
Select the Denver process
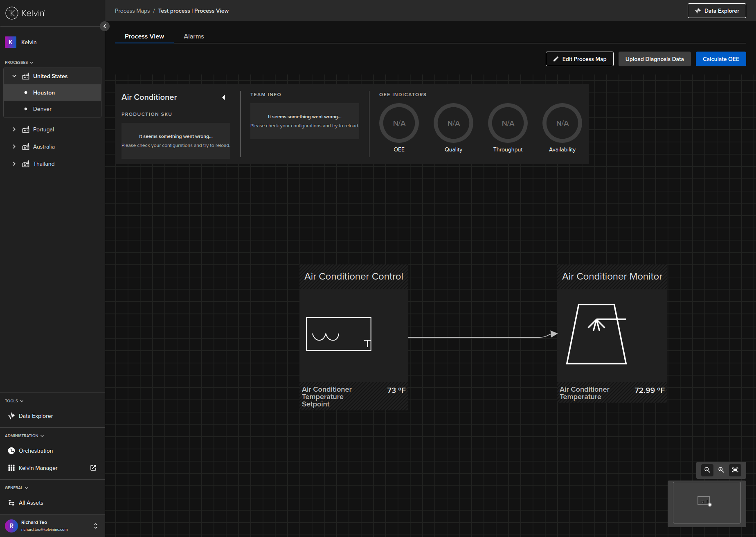point(42,109)
